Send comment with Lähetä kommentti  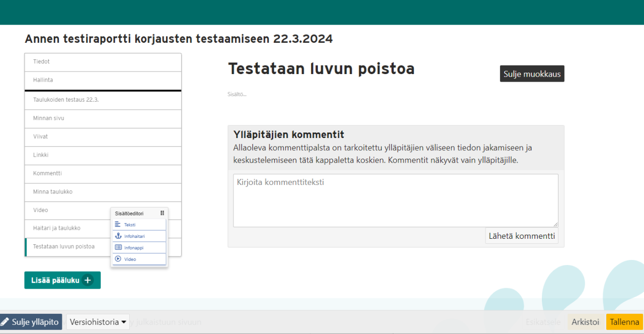click(521, 236)
